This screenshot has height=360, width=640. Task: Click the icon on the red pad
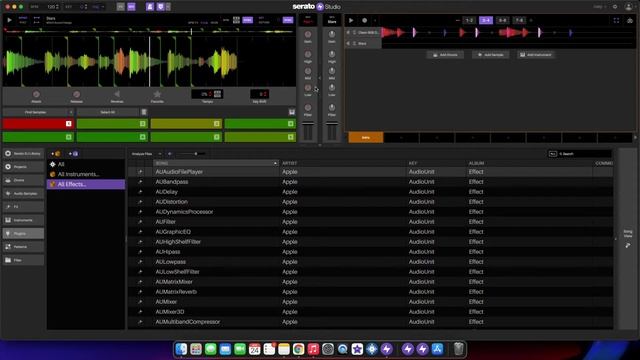tap(69, 124)
